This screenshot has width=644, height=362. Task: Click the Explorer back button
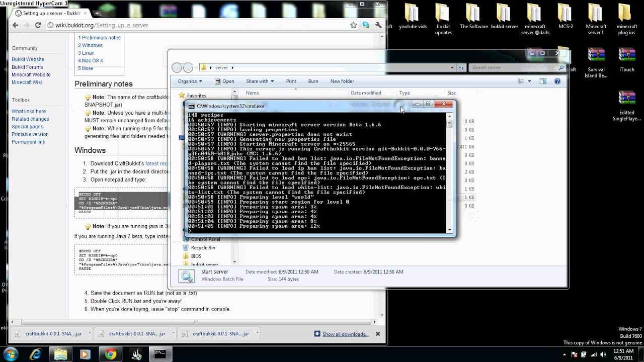[177, 67]
